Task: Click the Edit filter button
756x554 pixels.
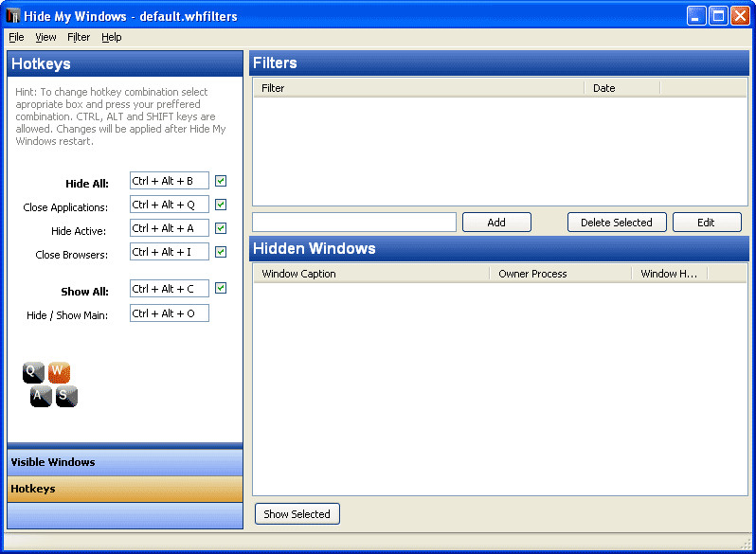Action: 707,223
